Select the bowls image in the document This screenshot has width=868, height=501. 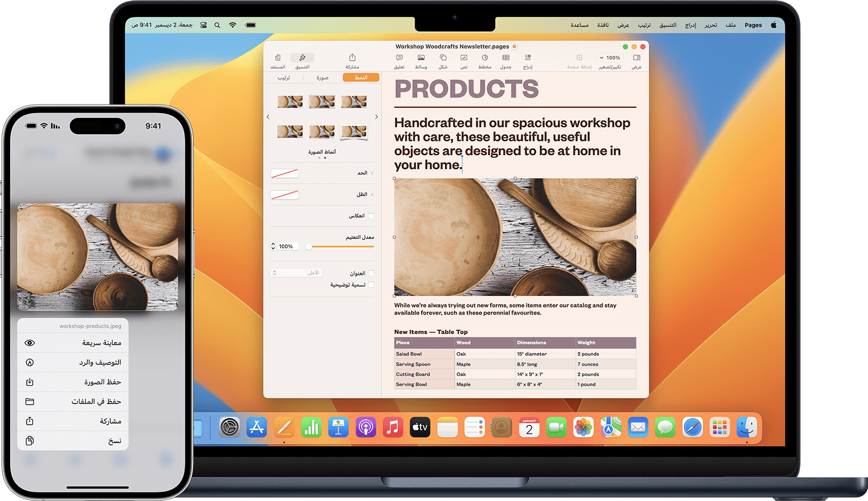[x=515, y=237]
